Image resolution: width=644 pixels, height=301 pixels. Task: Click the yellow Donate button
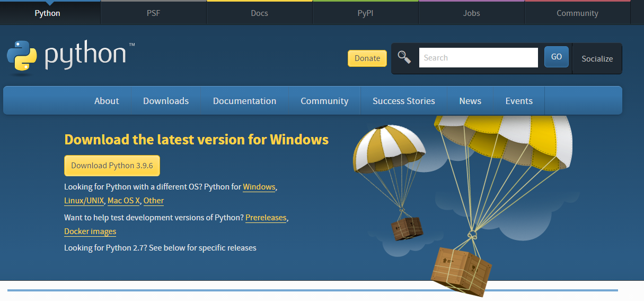tap(367, 58)
